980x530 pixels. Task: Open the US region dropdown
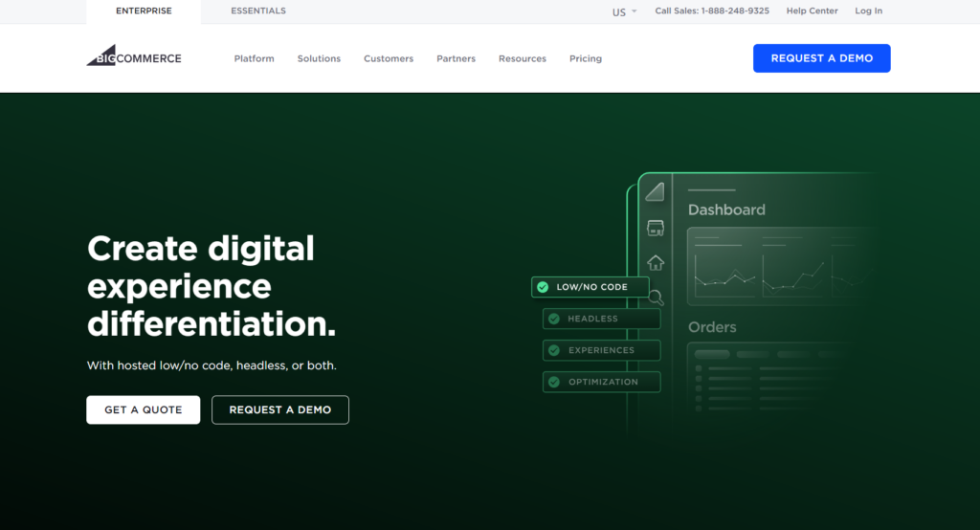(x=624, y=11)
